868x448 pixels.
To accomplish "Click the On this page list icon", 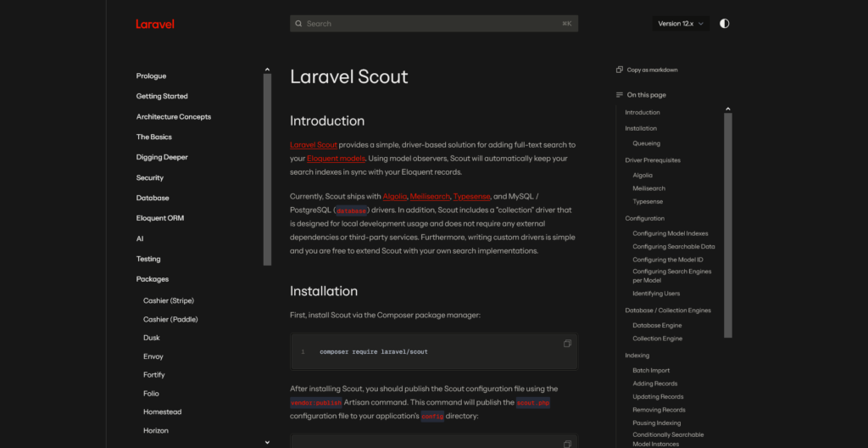I will (620, 95).
